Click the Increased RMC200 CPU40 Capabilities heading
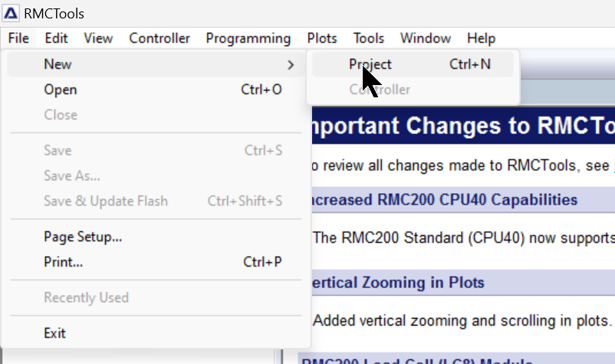The width and height of the screenshot is (615, 364). [x=444, y=200]
